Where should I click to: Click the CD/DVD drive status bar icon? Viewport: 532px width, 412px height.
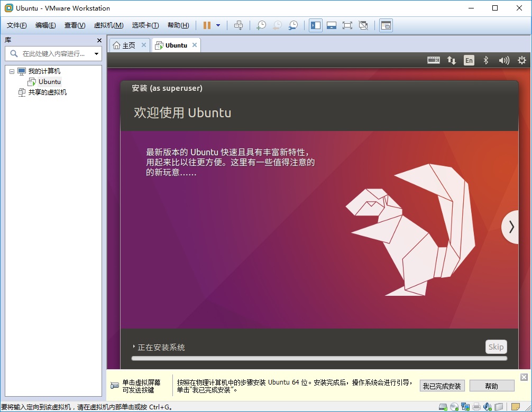454,407
